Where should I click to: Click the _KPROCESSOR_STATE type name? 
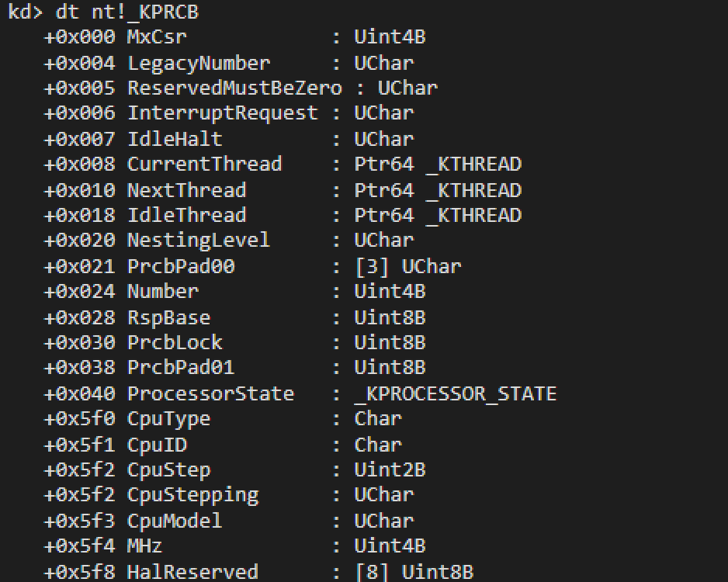pyautogui.click(x=456, y=393)
